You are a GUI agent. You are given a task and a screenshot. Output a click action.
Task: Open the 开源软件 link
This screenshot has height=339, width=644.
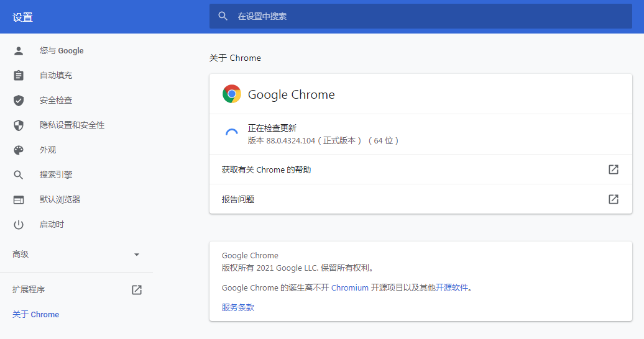click(453, 288)
